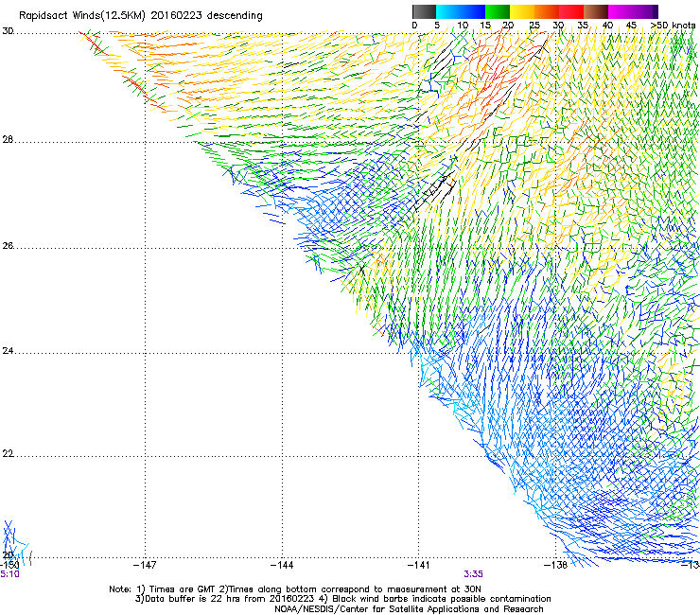Click the latitude 22 axis label
Image resolution: width=700 pixels, height=615 pixels.
pyautogui.click(x=8, y=454)
